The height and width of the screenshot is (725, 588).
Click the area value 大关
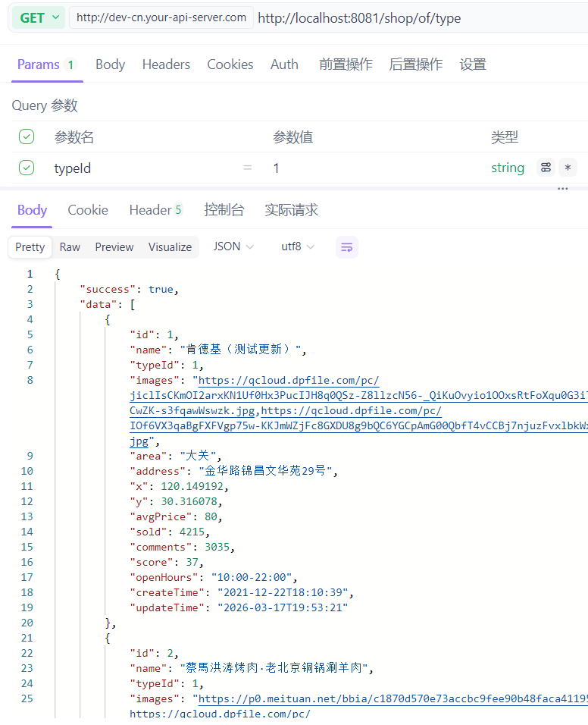click(198, 456)
